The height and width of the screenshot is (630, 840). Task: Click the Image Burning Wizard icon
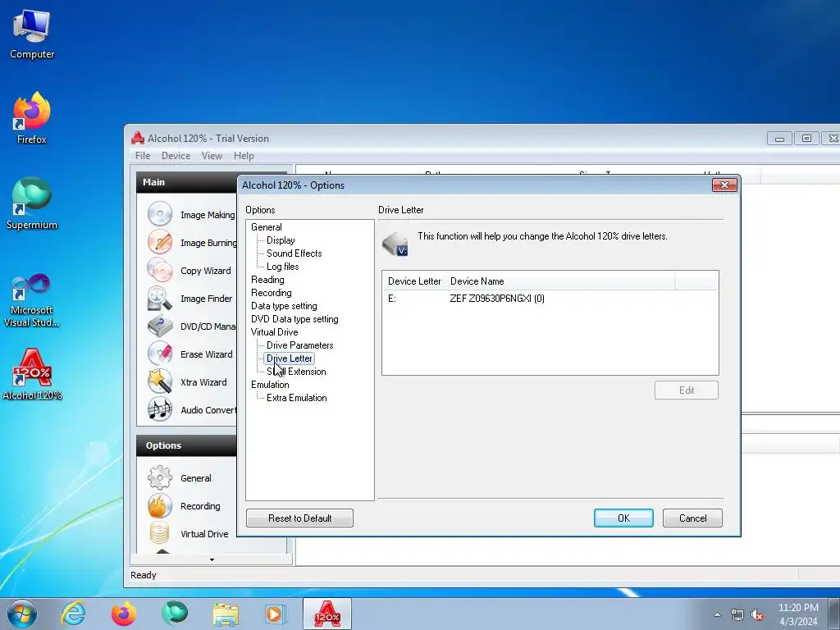coord(160,242)
